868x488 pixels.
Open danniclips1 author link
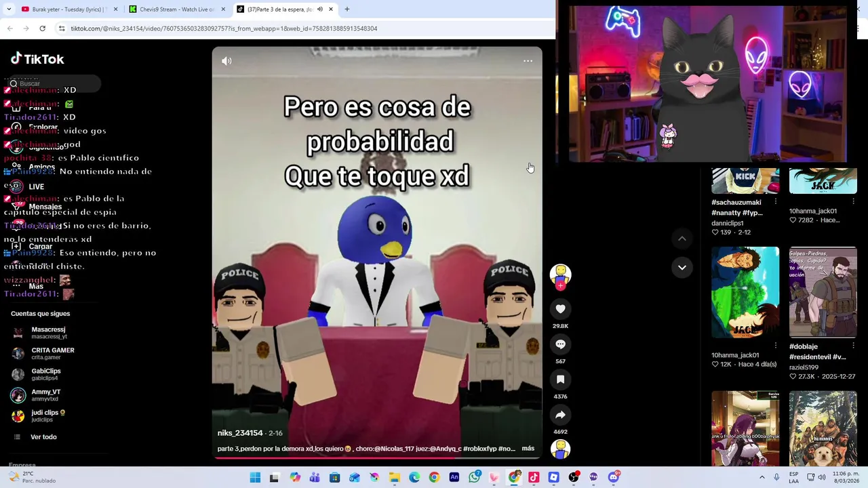727,223
